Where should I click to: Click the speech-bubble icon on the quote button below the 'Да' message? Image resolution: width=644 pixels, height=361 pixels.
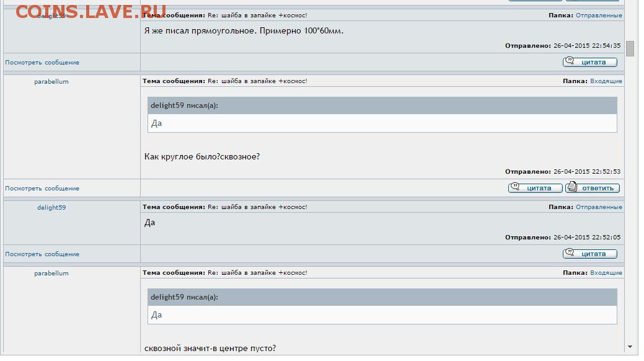[x=570, y=252]
